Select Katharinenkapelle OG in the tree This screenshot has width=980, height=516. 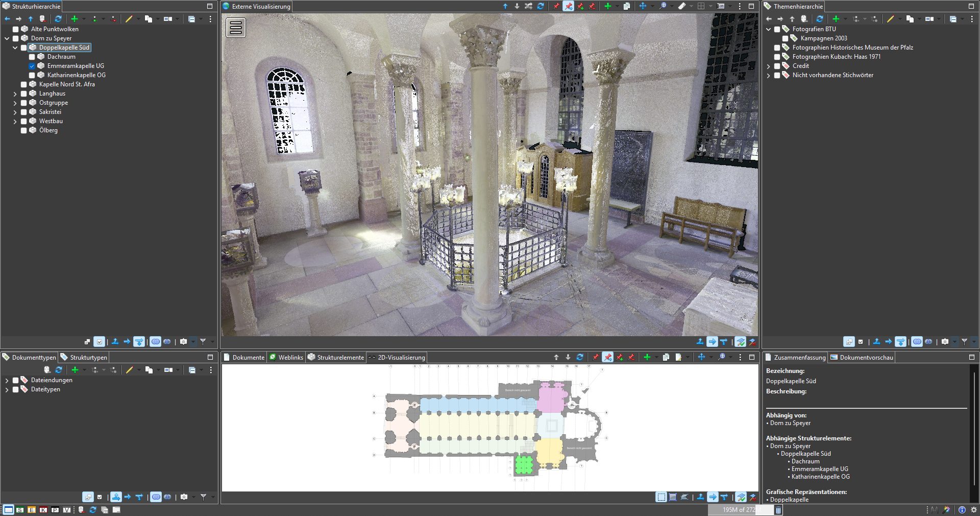[76, 75]
